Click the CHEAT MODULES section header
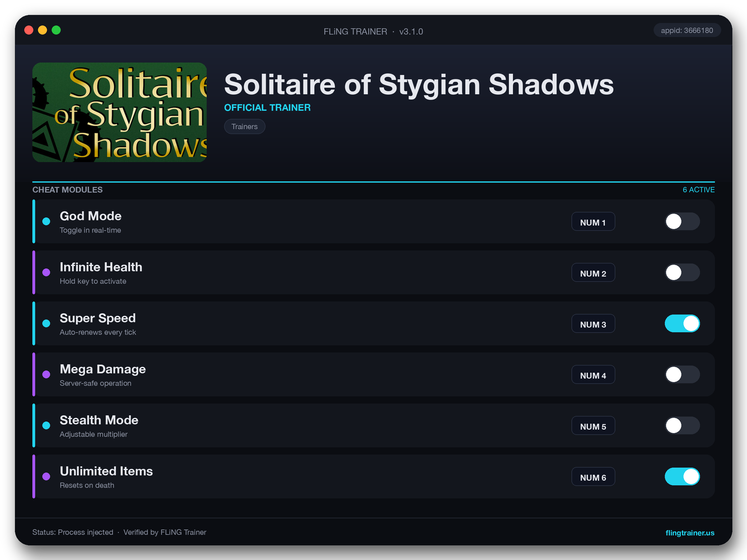This screenshot has width=747, height=560. point(68,190)
